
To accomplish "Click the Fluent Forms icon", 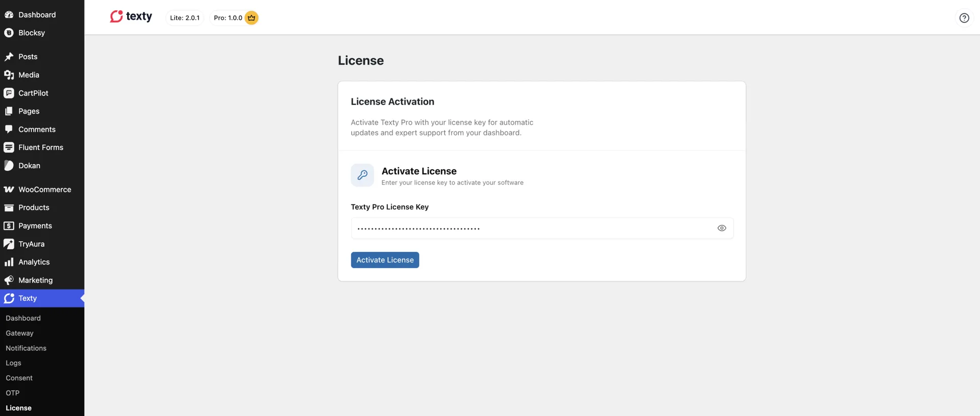I will point(9,147).
